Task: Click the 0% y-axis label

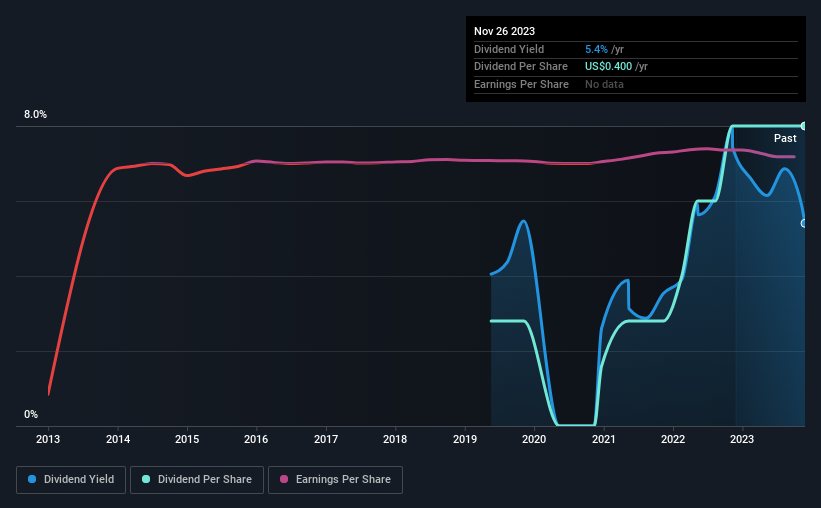Action: pyautogui.click(x=31, y=414)
